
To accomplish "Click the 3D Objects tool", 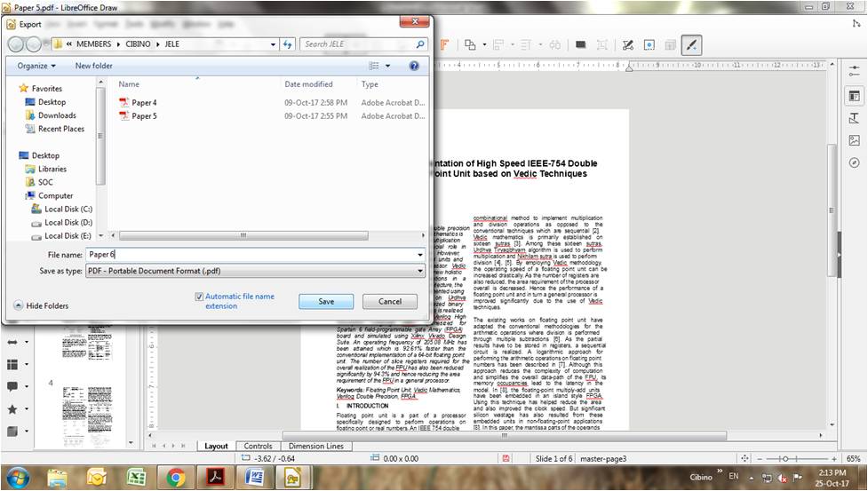I will coord(12,431).
